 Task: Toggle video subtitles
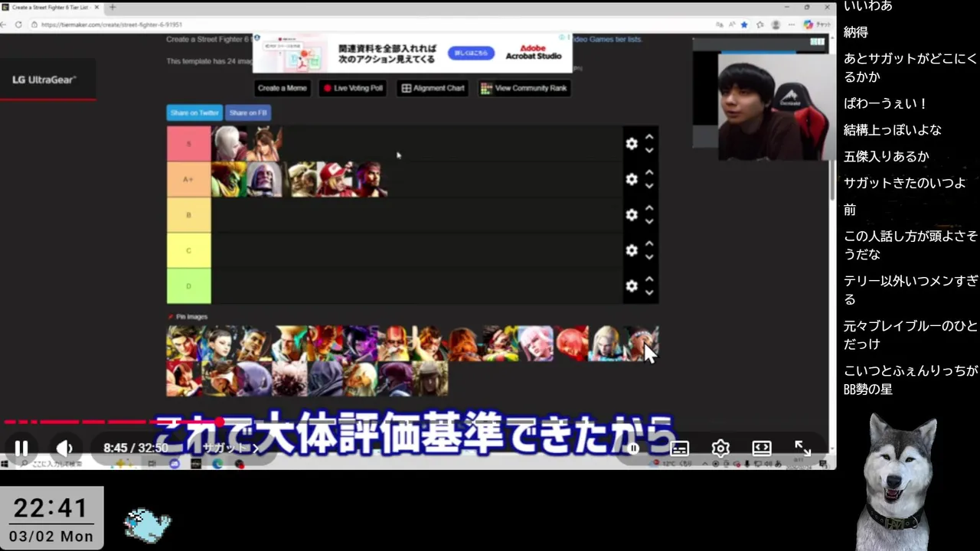pyautogui.click(x=679, y=448)
